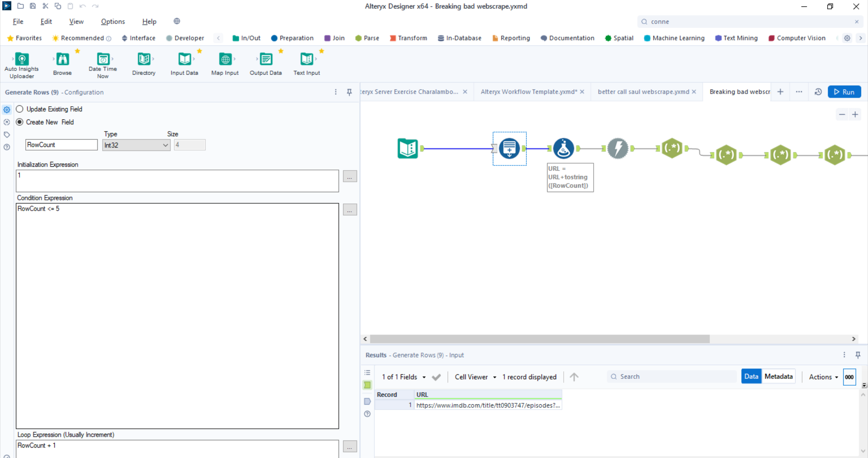
Task: Select the Text Input tool in the palette
Action: click(x=307, y=64)
